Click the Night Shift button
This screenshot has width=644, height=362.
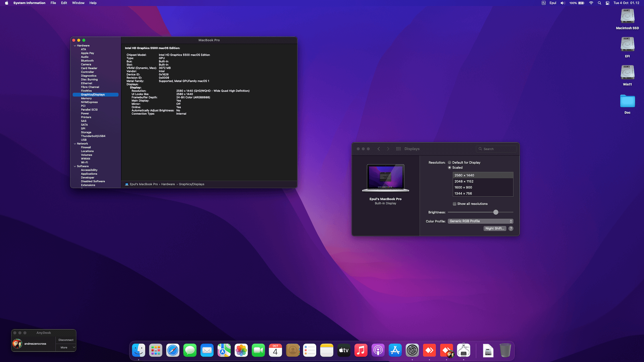495,229
